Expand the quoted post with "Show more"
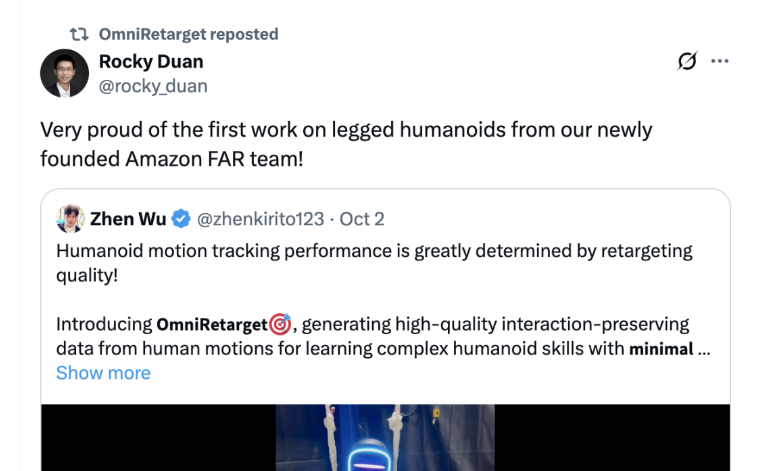The height and width of the screenshot is (471, 765). 103,373
